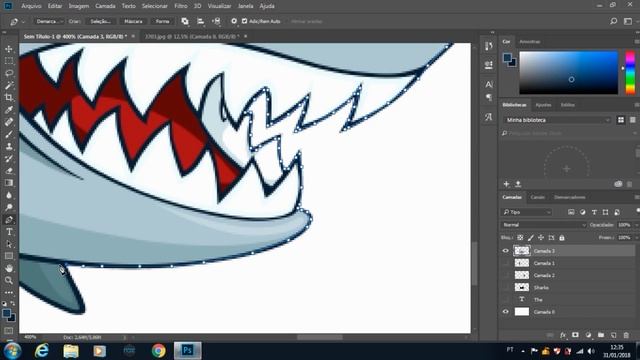Open pen settings gear icon
The height and width of the screenshot is (360, 640).
[234, 21]
